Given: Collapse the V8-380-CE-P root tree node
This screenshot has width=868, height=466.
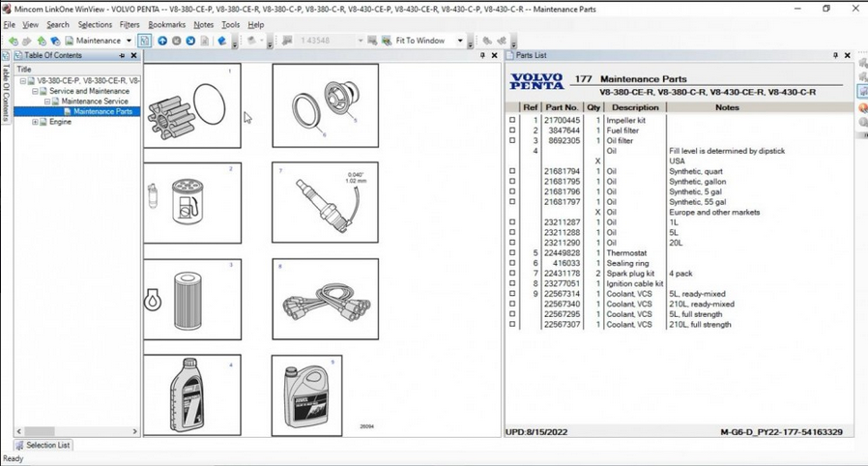Looking at the screenshot, I should 22,81.
